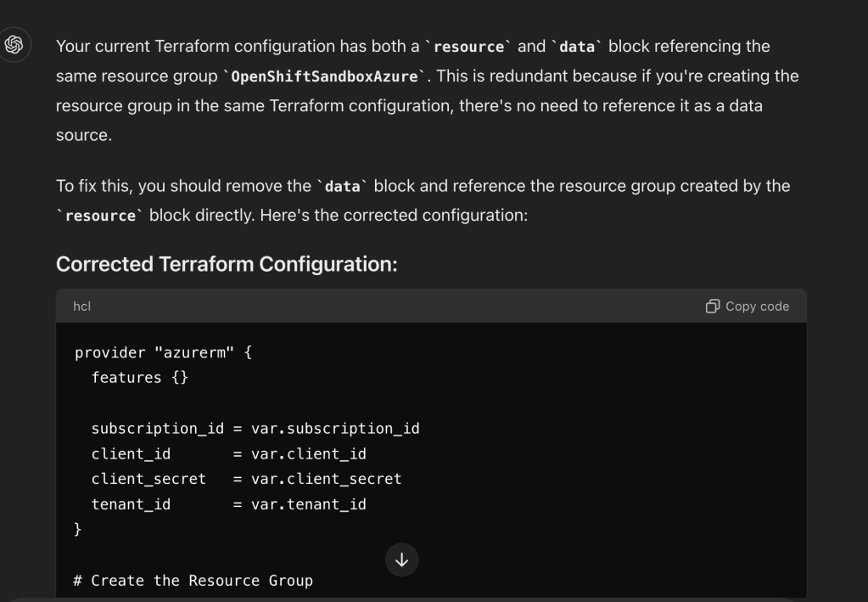
Task: Click the client_secret code line
Action: (246, 479)
